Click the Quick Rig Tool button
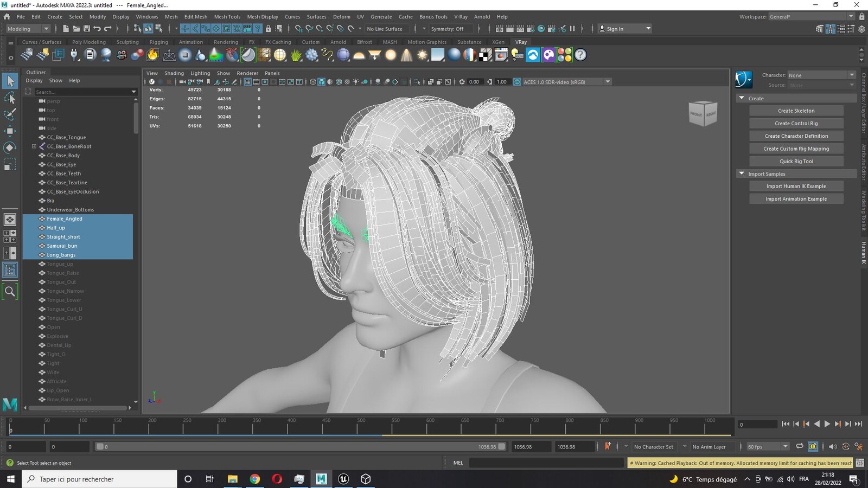 (x=796, y=161)
